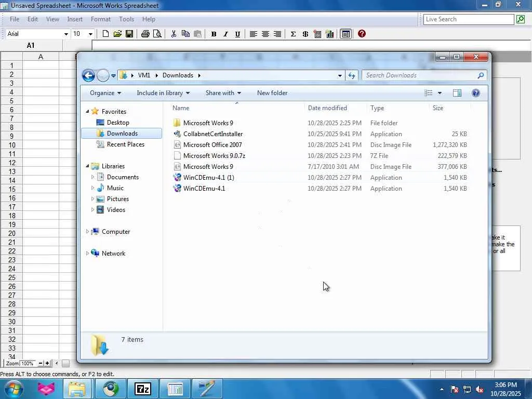
Task: Open the font name dropdown (Arial)
Action: (x=66, y=34)
